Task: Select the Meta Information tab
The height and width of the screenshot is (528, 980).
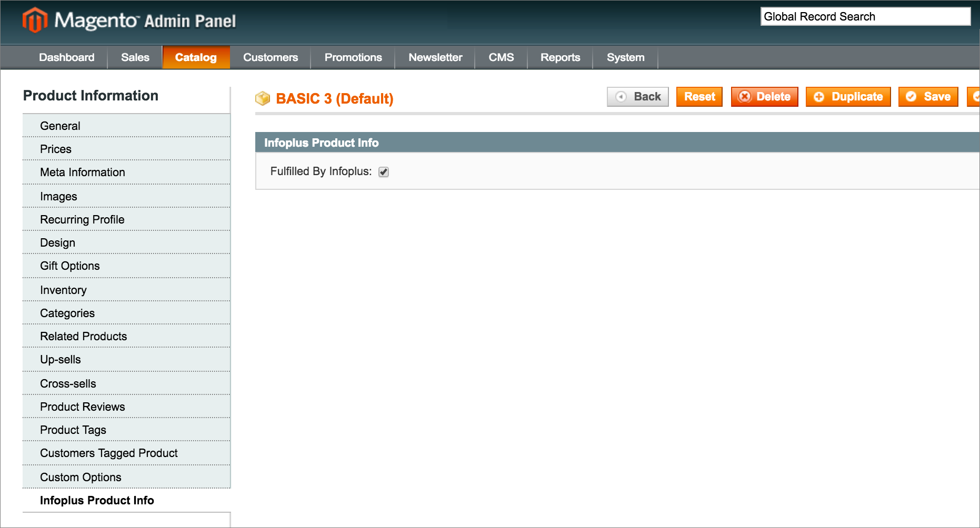Action: tap(126, 172)
